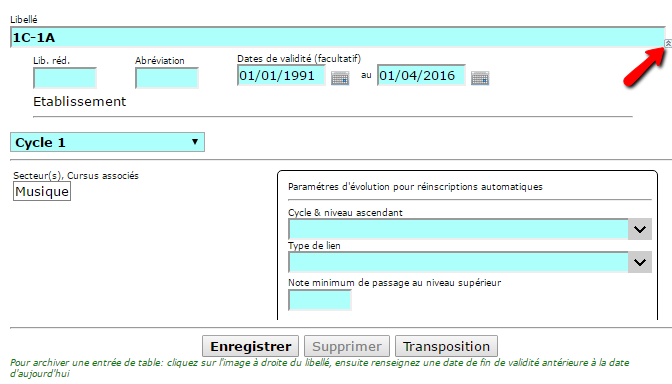Expand Cycle & niveau ascendant dropdown
Image resolution: width=672 pixels, height=384 pixels.
click(640, 229)
